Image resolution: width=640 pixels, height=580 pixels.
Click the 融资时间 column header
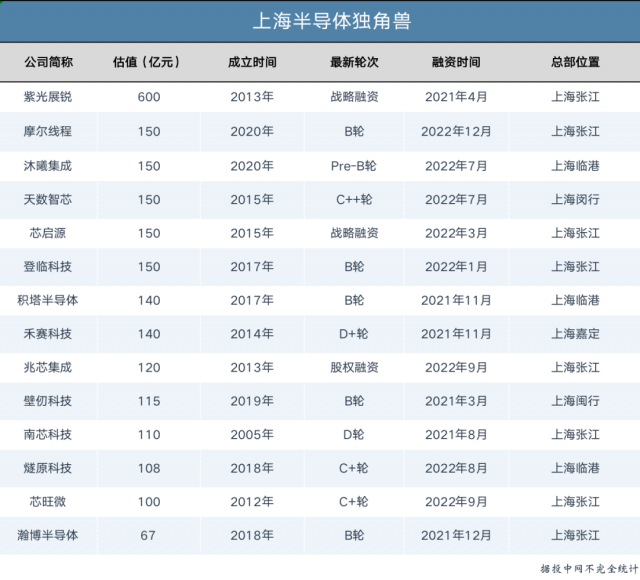point(456,62)
